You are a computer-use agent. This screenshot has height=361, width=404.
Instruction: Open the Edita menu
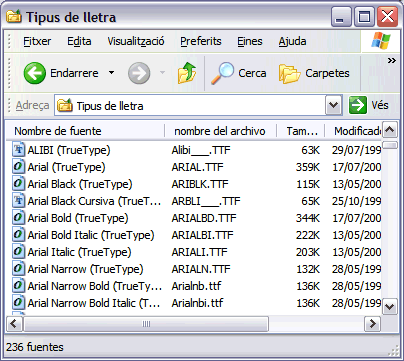[x=79, y=41]
